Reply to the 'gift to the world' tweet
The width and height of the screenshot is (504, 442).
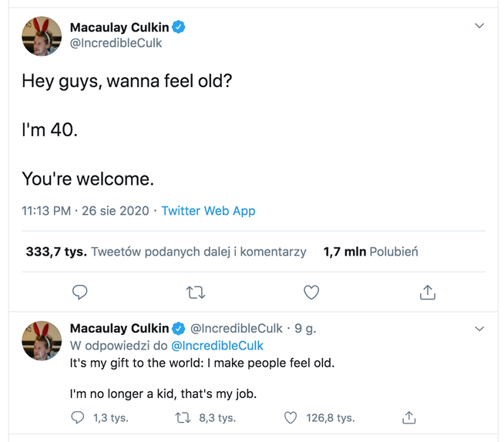pos(77,418)
